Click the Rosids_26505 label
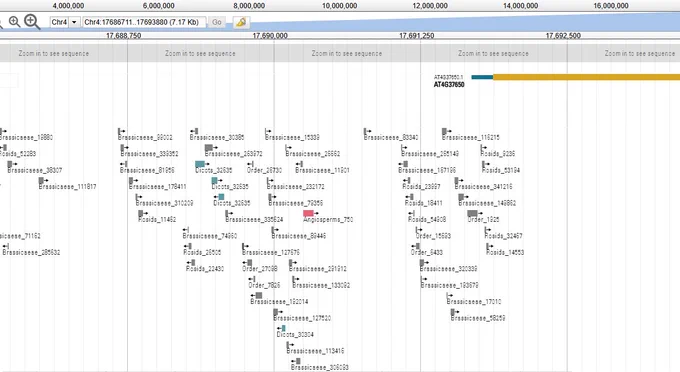 tap(202, 252)
